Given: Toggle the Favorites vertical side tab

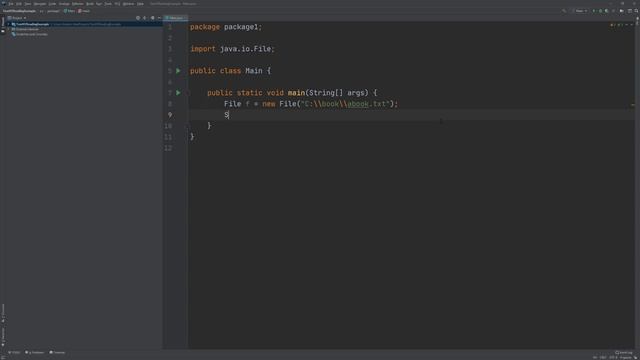Looking at the screenshot, I should 3,337.
